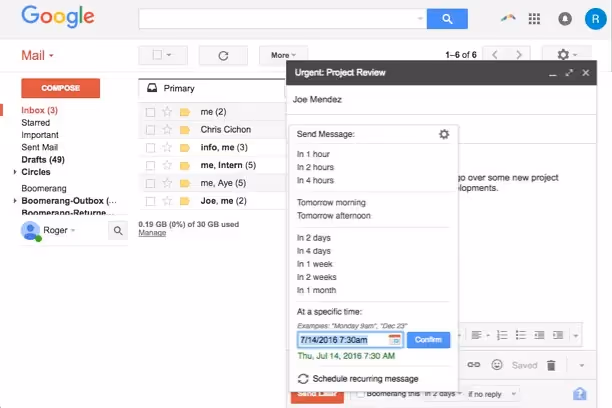Click the COMPOSE button

pyautogui.click(x=60, y=88)
